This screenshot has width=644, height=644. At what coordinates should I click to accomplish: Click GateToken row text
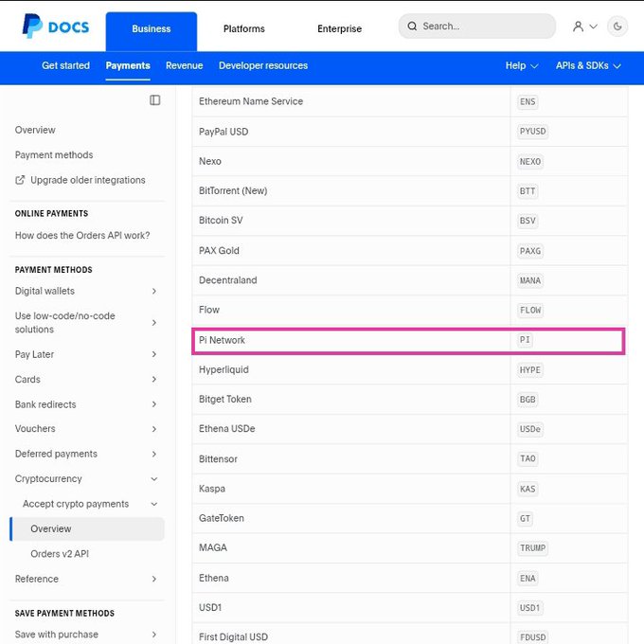click(222, 518)
